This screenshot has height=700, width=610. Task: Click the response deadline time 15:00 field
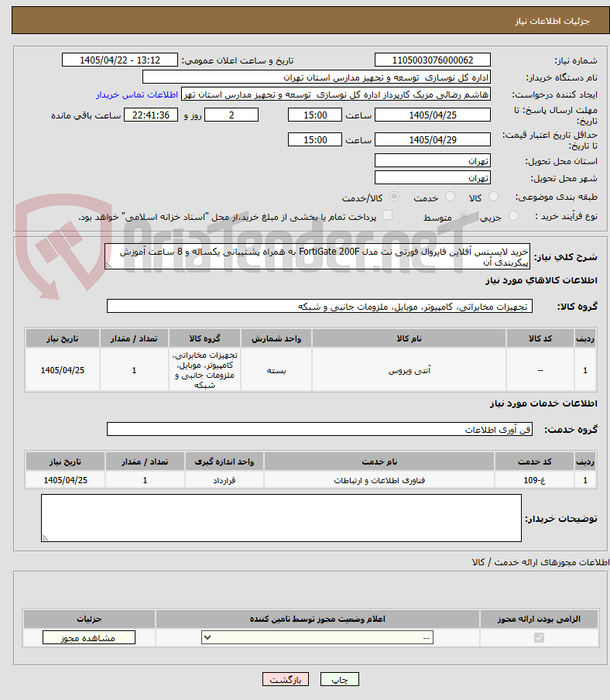[315, 115]
